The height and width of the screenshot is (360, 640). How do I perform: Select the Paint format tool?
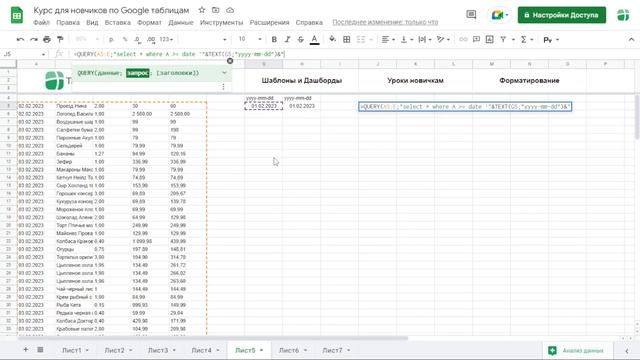[x=60, y=40]
